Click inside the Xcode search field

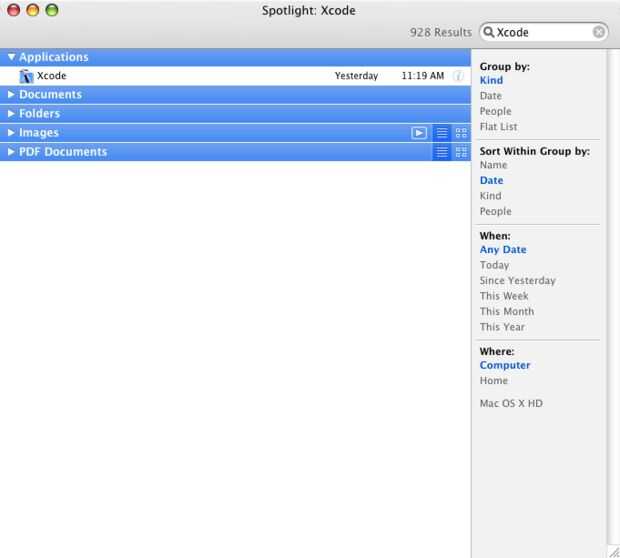coord(544,32)
